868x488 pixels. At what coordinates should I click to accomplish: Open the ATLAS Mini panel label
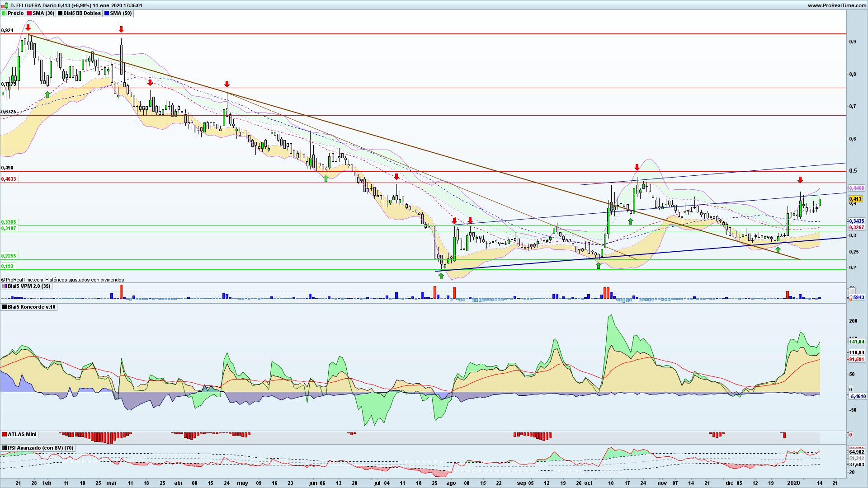[x=22, y=434]
